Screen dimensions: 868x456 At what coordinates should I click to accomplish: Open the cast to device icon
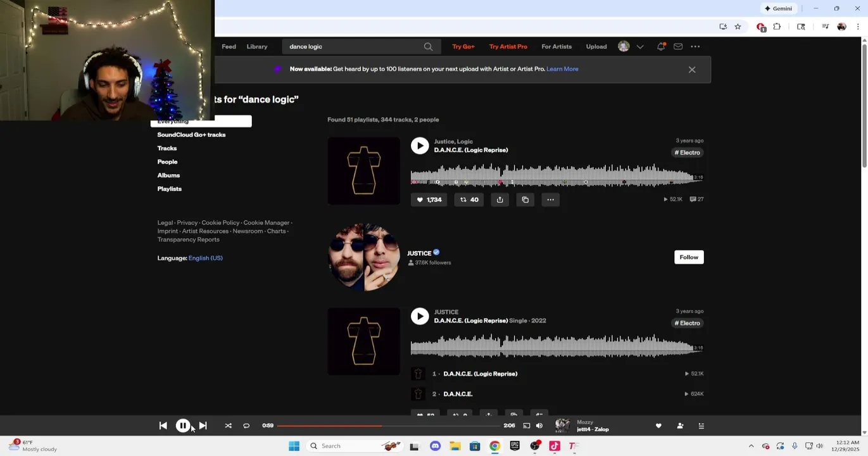[526, 426]
